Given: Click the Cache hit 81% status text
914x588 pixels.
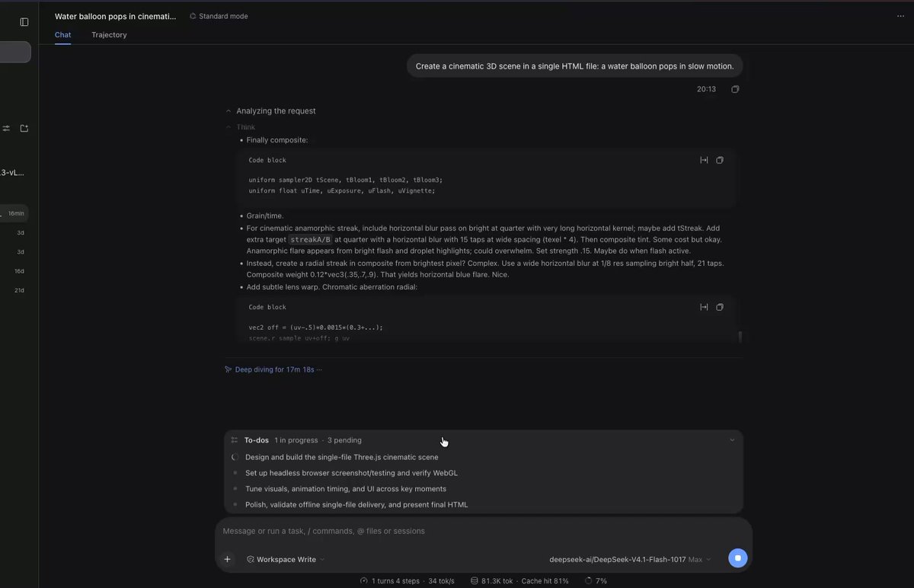Looking at the screenshot, I should point(545,581).
